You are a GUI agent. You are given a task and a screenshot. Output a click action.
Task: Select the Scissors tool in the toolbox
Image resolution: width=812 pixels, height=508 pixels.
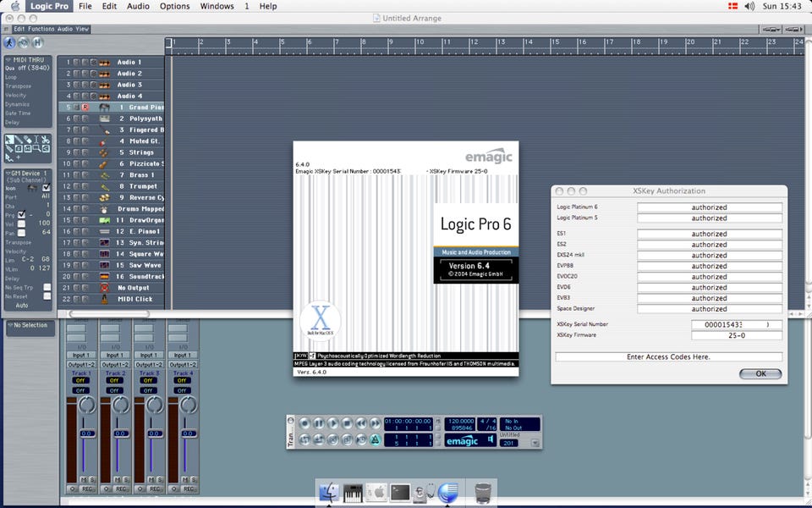(x=46, y=139)
